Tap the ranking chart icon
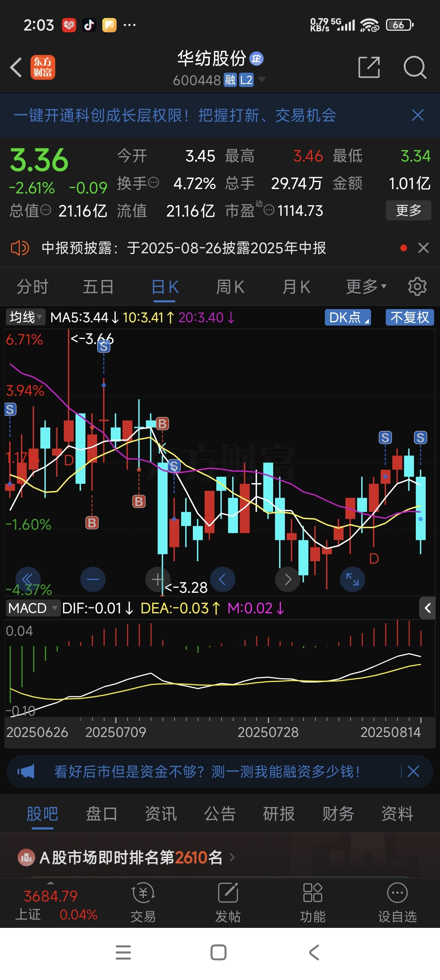This screenshot has height=980, width=440. (26, 857)
